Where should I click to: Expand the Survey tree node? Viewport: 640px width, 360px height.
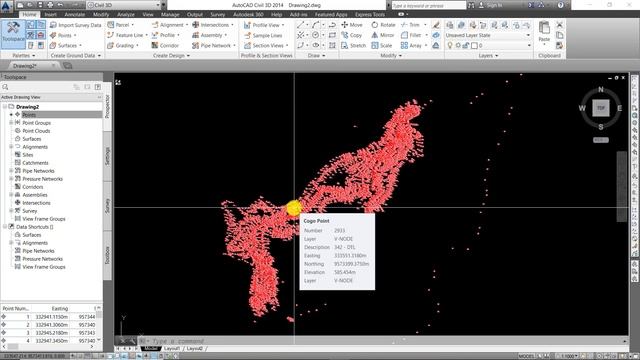tap(11, 211)
